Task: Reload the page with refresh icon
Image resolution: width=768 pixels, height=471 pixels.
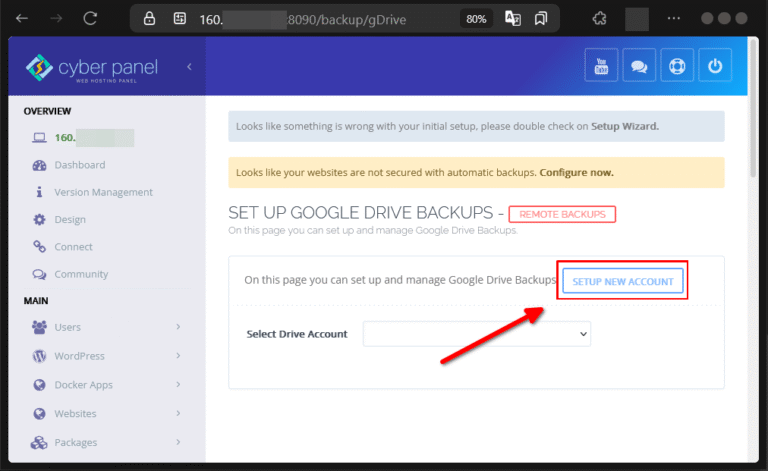Action: pyautogui.click(x=90, y=19)
